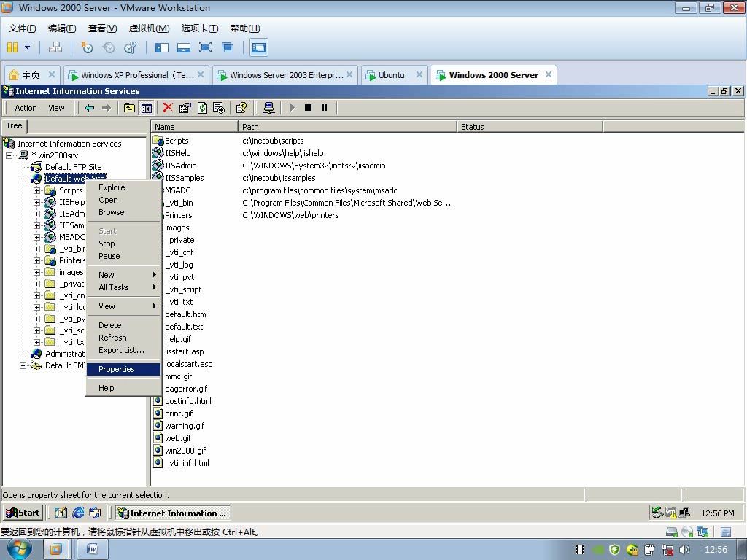Click the Up one level folder icon
Screen dimensions: 747x560
click(129, 108)
